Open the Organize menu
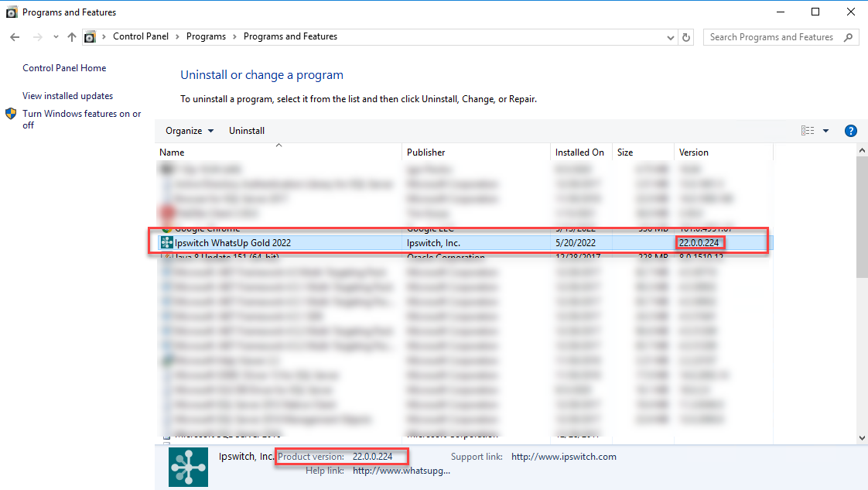Screen dimensions: 868x490 (x=190, y=131)
